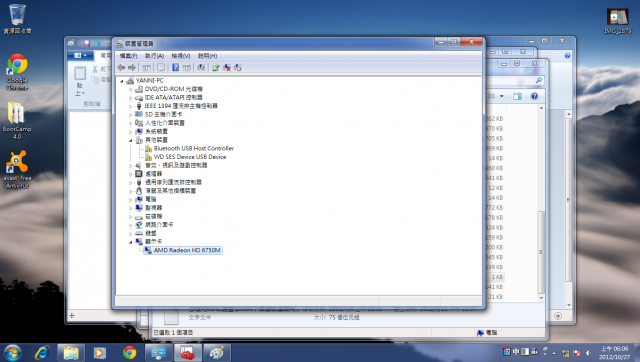
Task: Click the preview pane icon in Explorer window
Action: coord(517,96)
